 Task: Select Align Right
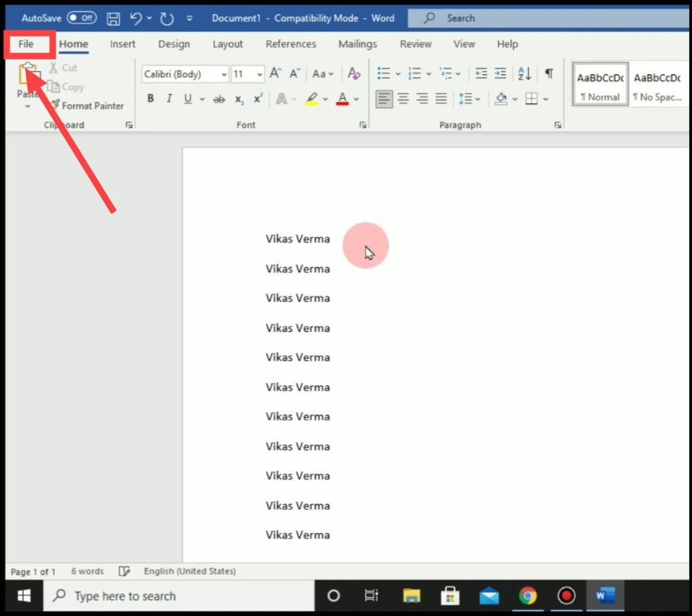[422, 99]
